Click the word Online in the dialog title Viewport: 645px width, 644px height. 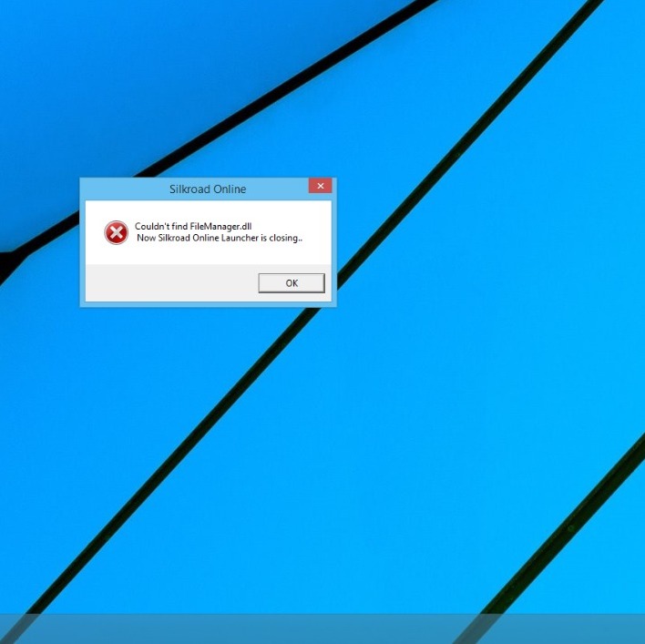229,189
